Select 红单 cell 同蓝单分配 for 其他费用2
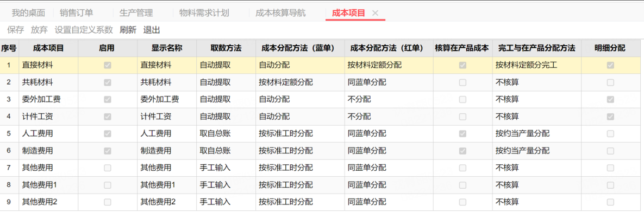Screen dimensions: 644x212 (389, 202)
